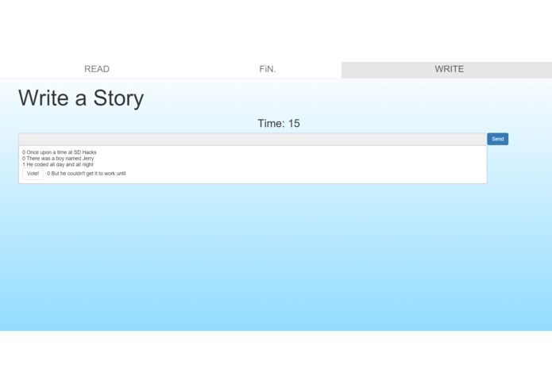
Task: Switch to the READ tab
Action: coord(97,69)
